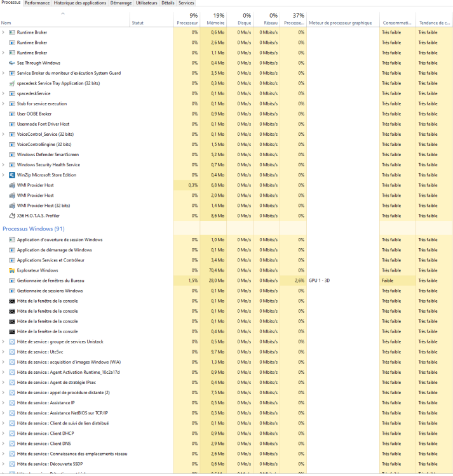Click the Gestionnaire de fenêtres du Bureau icon

(x=12, y=281)
